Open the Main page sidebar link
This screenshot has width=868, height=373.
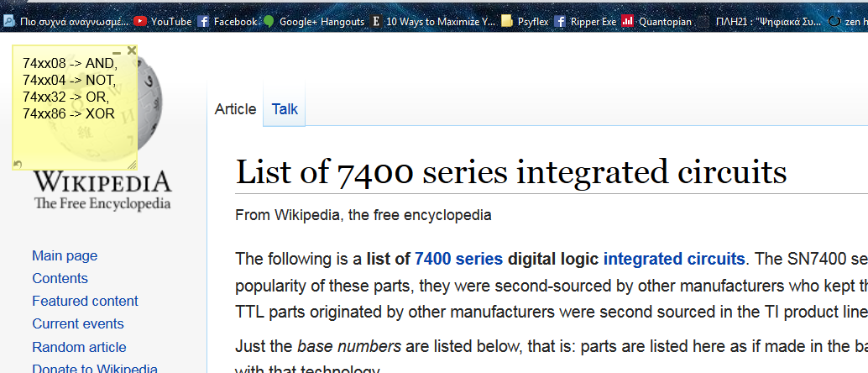pos(65,255)
